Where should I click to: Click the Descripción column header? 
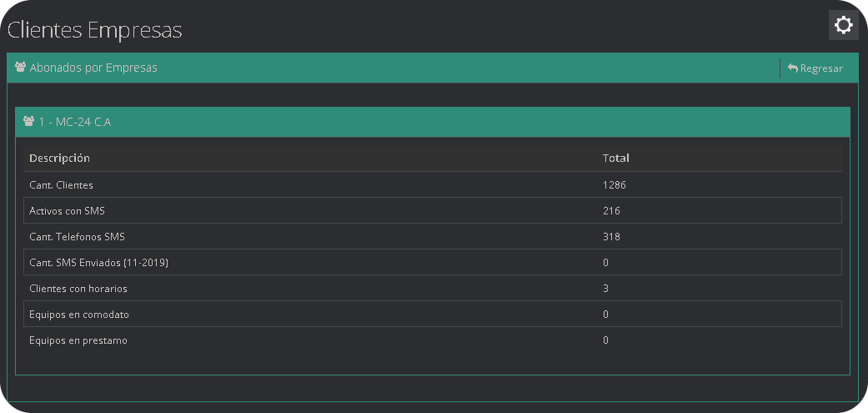59,158
